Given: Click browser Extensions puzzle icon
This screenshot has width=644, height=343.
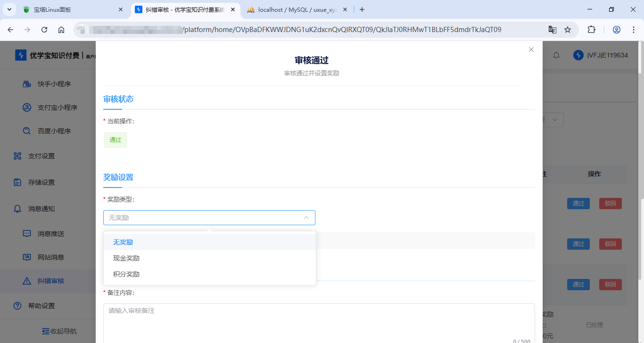Looking at the screenshot, I should tap(591, 30).
